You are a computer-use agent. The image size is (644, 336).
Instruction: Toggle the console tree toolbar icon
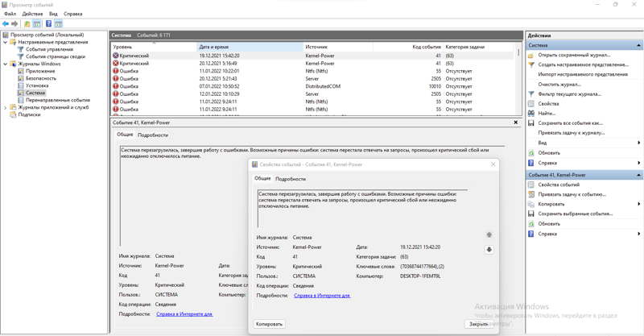37,24
